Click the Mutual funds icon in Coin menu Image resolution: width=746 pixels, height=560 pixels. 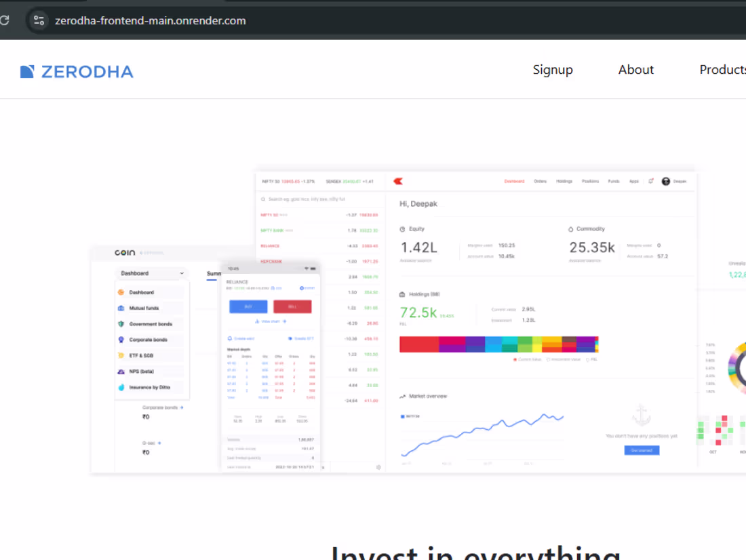point(121,308)
